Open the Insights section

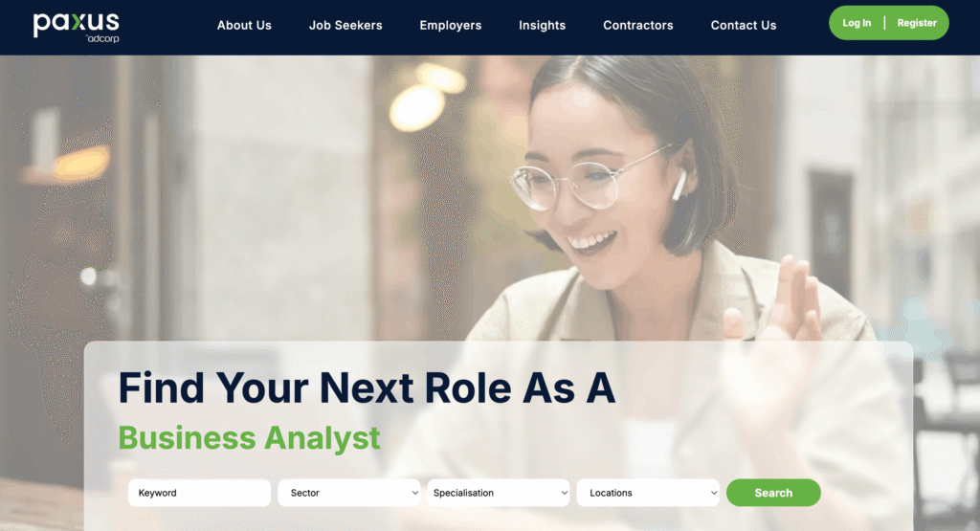(542, 26)
